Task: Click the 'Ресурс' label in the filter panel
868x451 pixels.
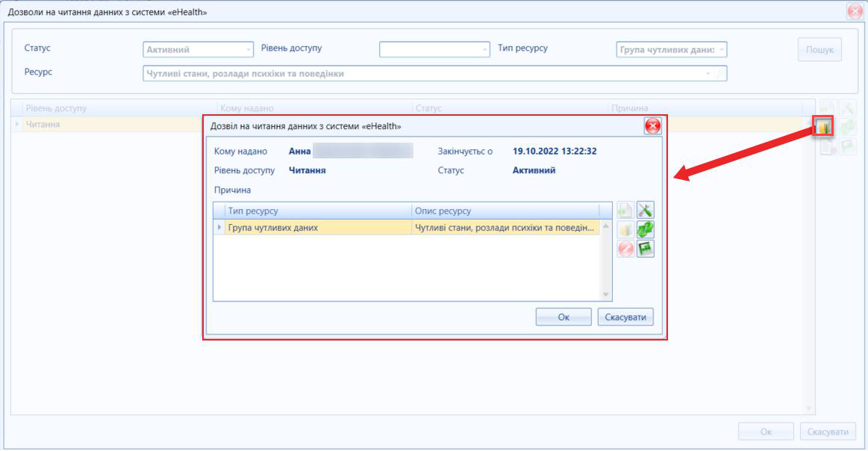Action: (x=38, y=72)
